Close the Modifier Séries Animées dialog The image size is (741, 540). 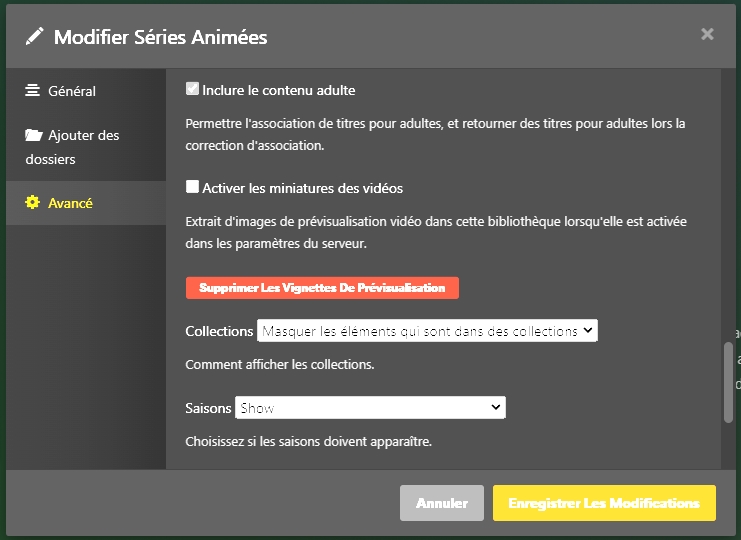707,34
